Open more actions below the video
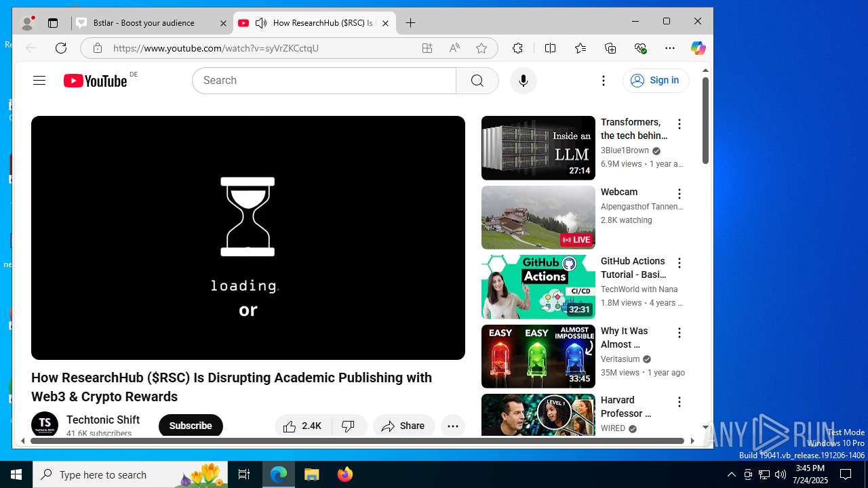The height and width of the screenshot is (488, 868). coord(453,426)
